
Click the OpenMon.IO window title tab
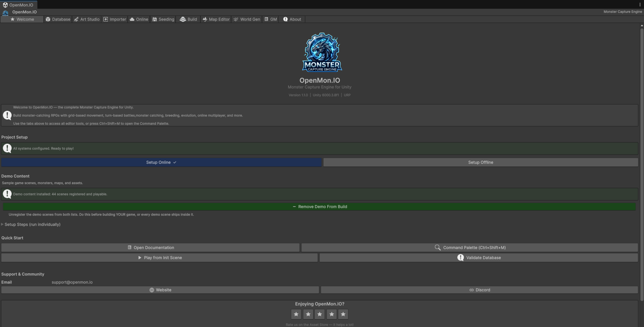pos(18,5)
